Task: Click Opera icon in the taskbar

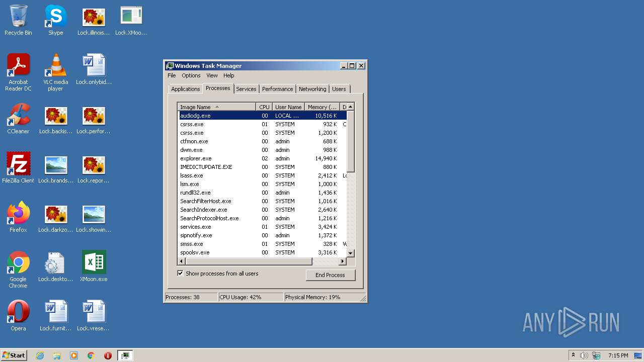Action: [x=108, y=355]
